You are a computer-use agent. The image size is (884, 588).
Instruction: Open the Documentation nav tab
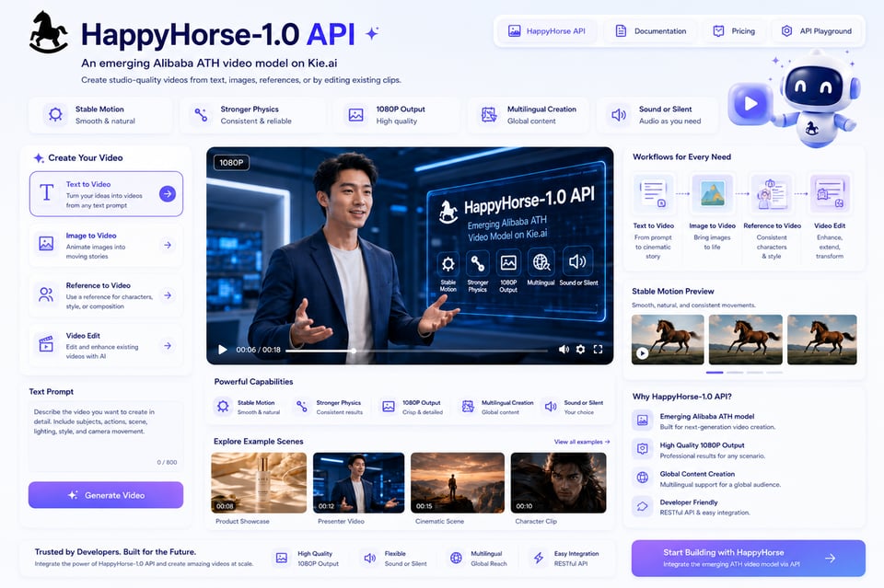pos(651,31)
